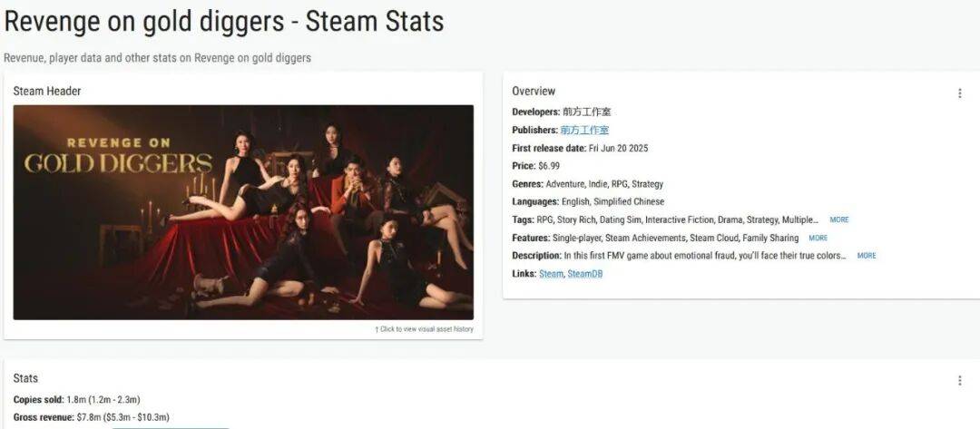Open the Stats card three-dot menu

pos(959,380)
